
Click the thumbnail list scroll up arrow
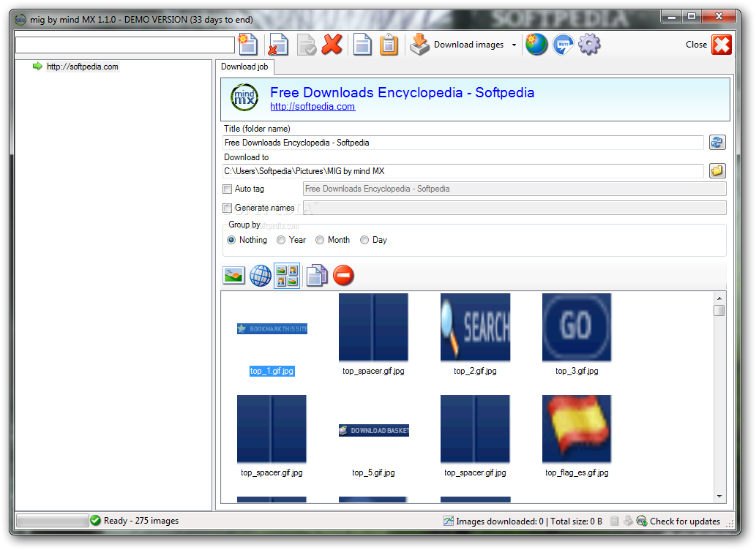pyautogui.click(x=719, y=298)
